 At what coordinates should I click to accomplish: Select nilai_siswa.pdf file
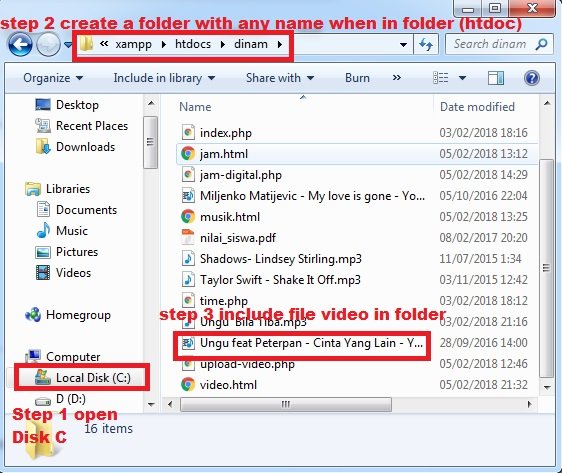click(x=238, y=238)
